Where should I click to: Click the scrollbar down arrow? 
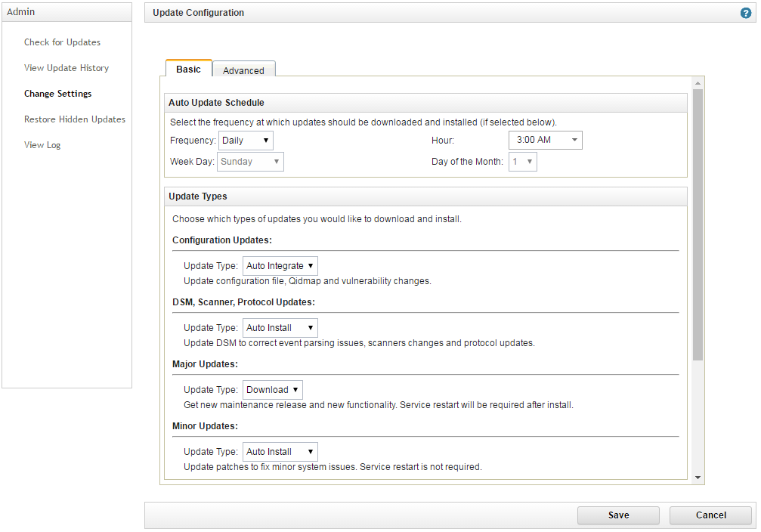tap(697, 476)
